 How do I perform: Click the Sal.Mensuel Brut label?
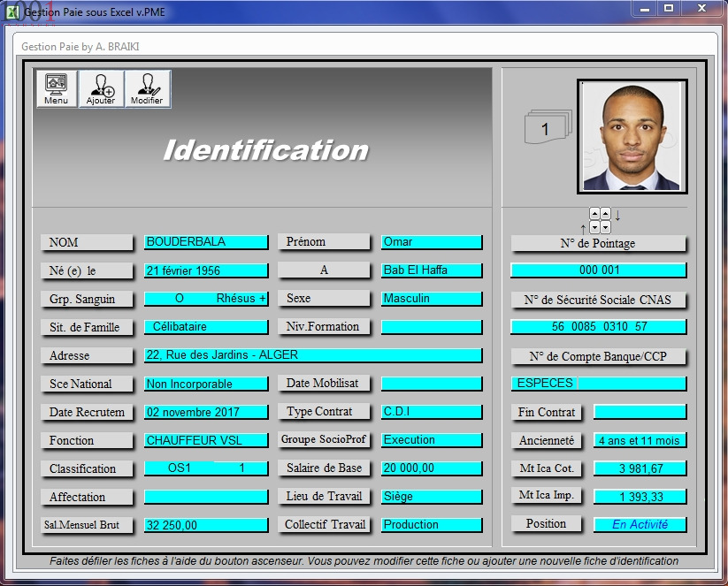point(87,525)
